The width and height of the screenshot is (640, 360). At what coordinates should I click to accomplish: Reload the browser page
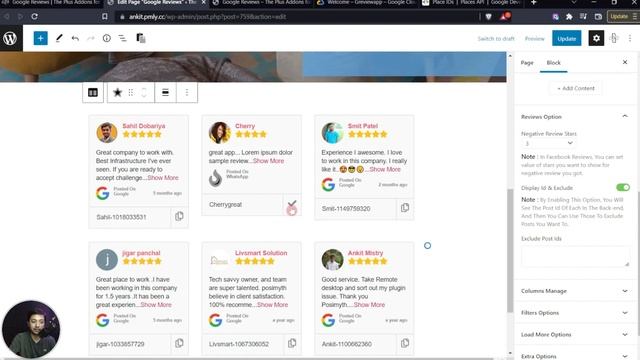(35, 16)
